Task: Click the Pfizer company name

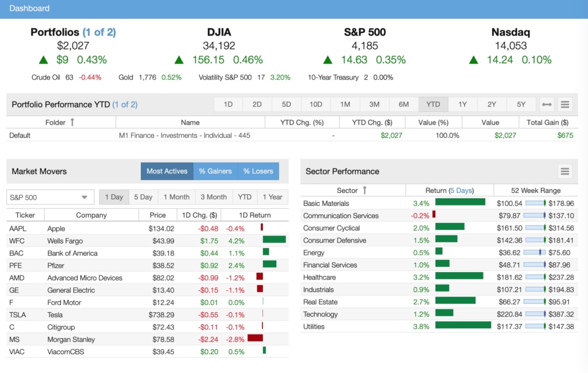Action: point(56,266)
